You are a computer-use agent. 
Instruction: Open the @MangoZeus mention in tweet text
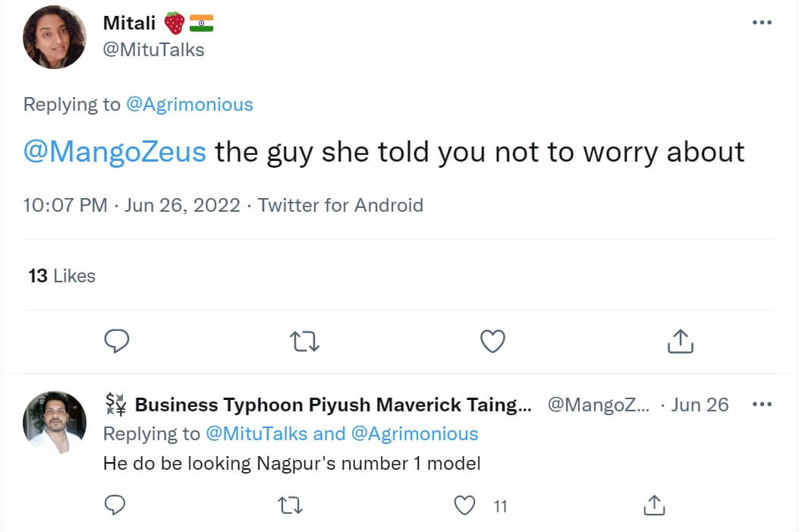coord(115,153)
